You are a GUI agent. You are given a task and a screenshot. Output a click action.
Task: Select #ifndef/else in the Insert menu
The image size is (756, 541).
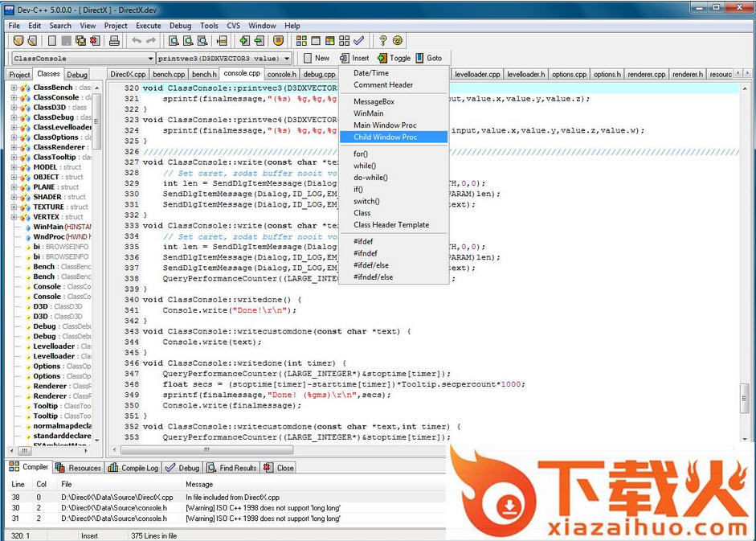(394, 277)
